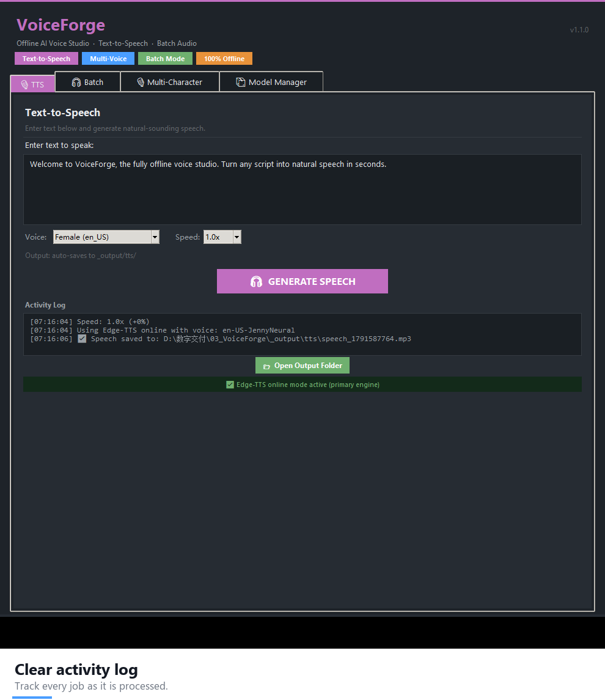Expand the Voice combo box arrow
Viewport: 605px width, 700px height.
click(155, 237)
